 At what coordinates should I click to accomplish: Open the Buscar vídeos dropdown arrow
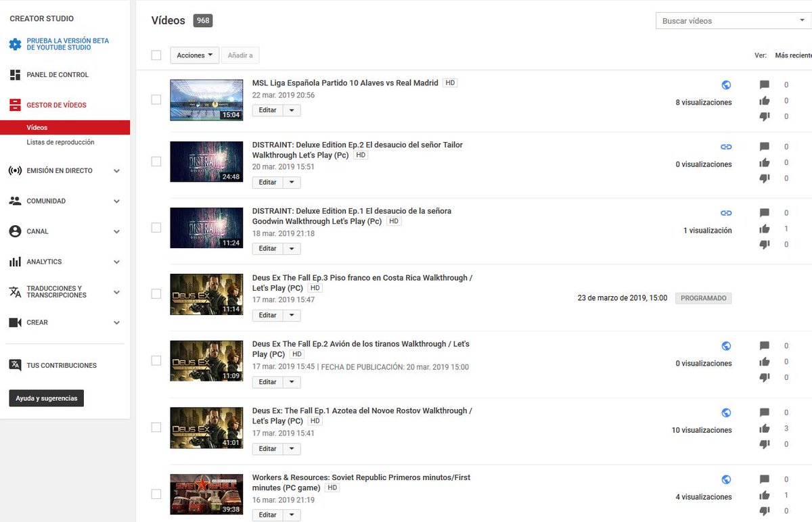pos(801,21)
